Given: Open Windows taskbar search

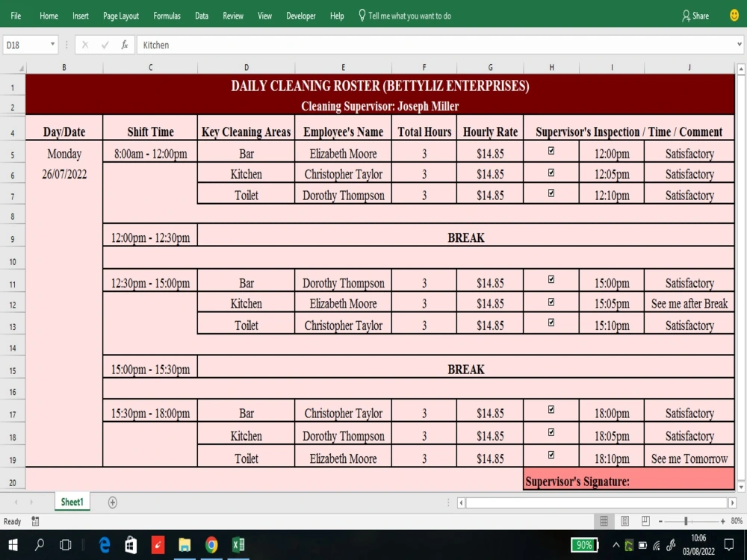Looking at the screenshot, I should (40, 544).
